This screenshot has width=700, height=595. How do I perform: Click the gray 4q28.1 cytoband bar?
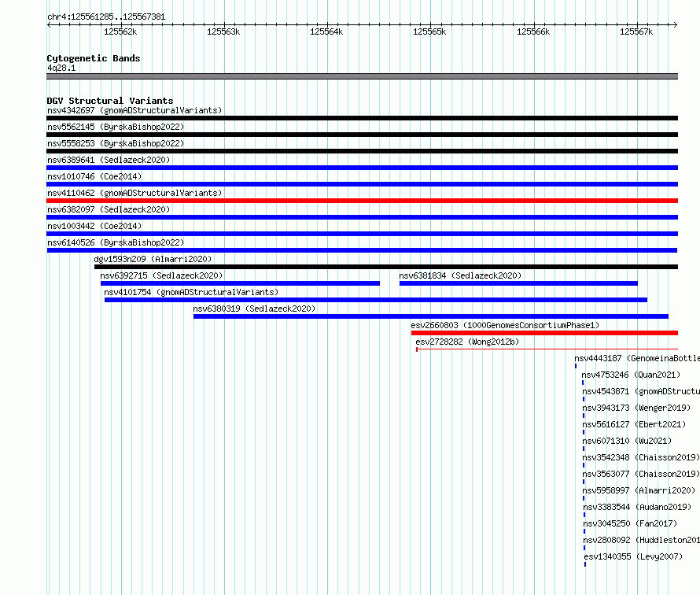click(362, 76)
